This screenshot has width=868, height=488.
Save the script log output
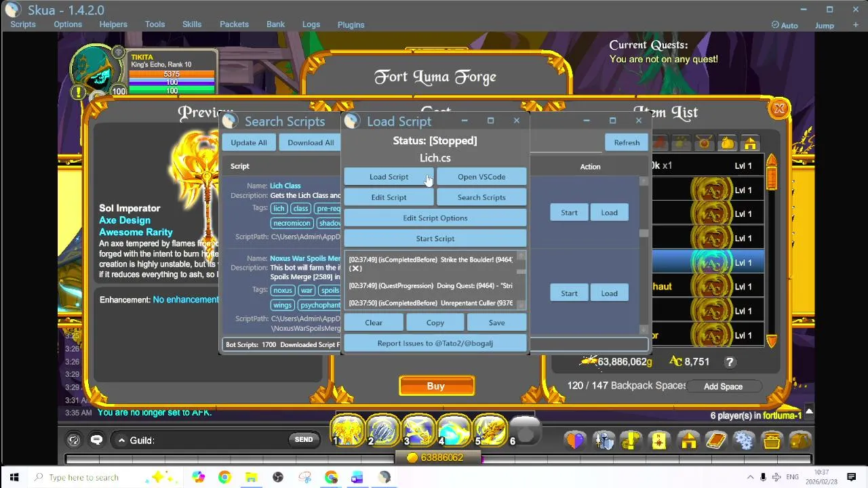tap(496, 323)
